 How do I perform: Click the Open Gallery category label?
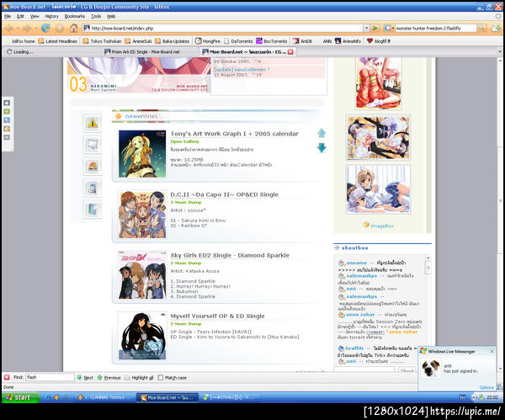(184, 141)
